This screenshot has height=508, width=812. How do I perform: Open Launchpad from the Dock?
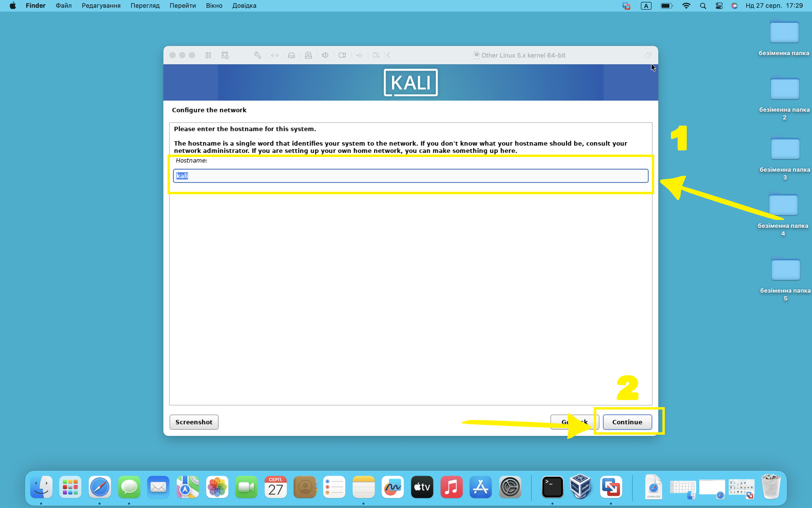point(71,487)
